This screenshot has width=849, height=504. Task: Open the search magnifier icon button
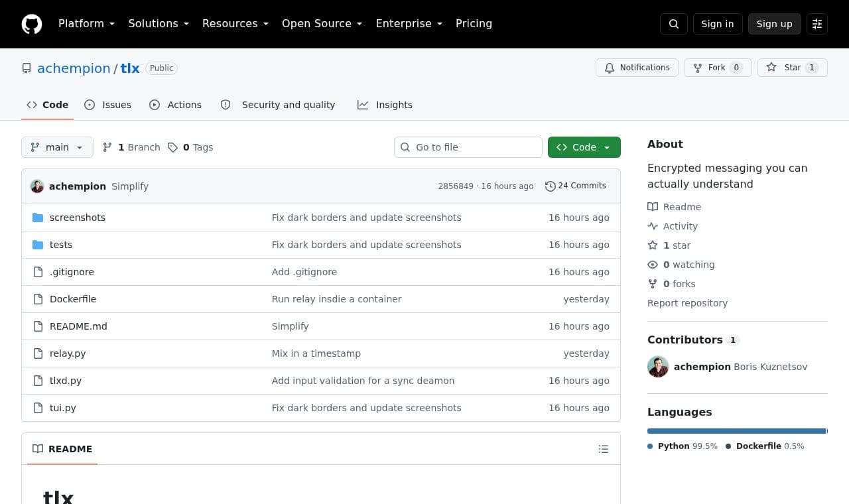(674, 24)
